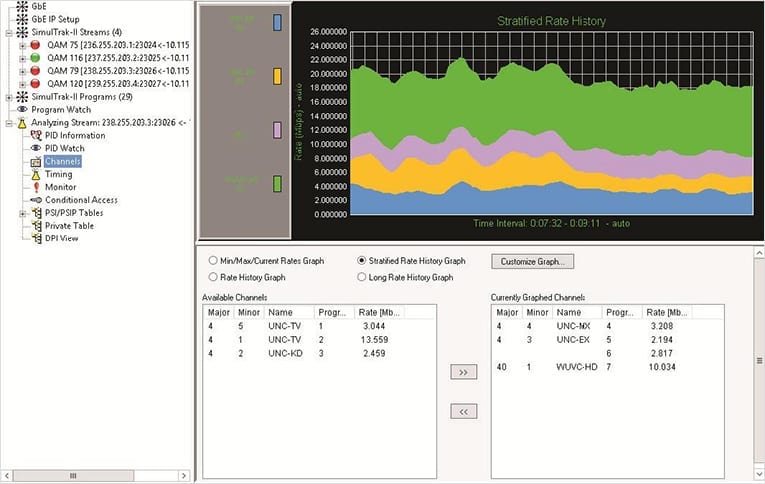This screenshot has width=765, height=484.
Task: Open the Channels tree item
Action: pos(62,161)
